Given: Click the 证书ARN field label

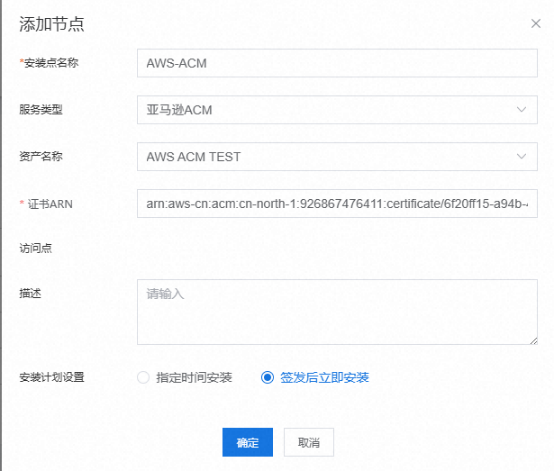Looking at the screenshot, I should click(50, 204).
